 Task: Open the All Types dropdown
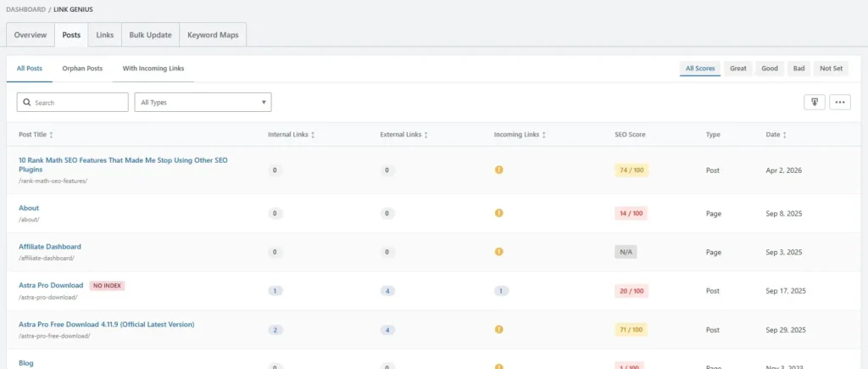tap(203, 102)
